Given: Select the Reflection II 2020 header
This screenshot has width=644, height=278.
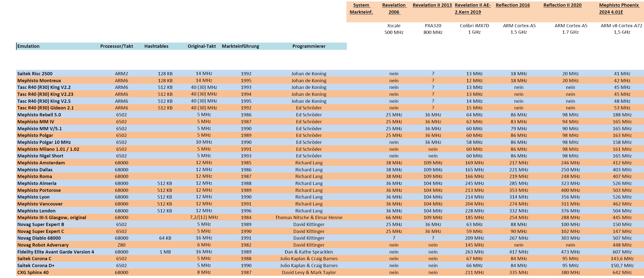Looking at the screenshot, I should [x=562, y=5].
